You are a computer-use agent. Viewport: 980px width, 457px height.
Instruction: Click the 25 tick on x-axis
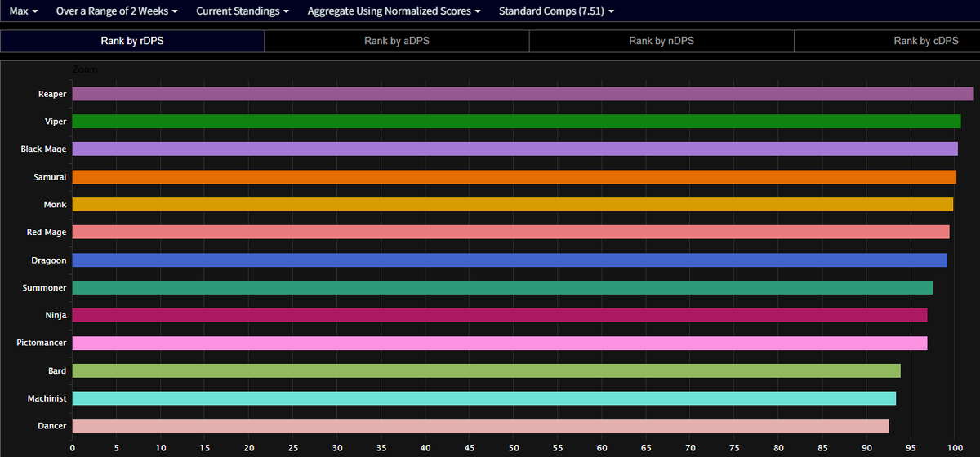[x=293, y=448]
